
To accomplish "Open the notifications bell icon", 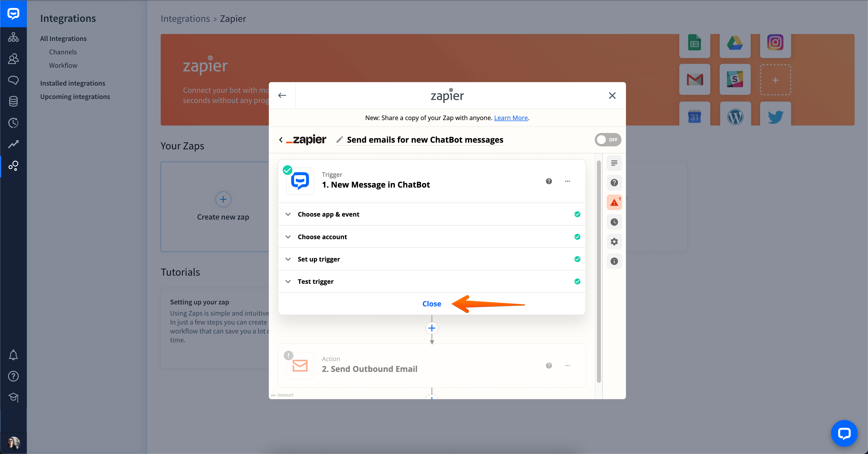I will point(13,355).
